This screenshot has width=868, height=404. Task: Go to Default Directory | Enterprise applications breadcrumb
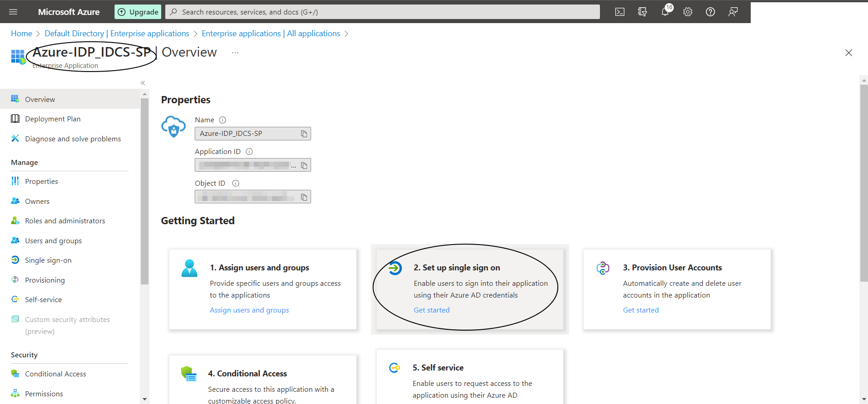tap(117, 34)
